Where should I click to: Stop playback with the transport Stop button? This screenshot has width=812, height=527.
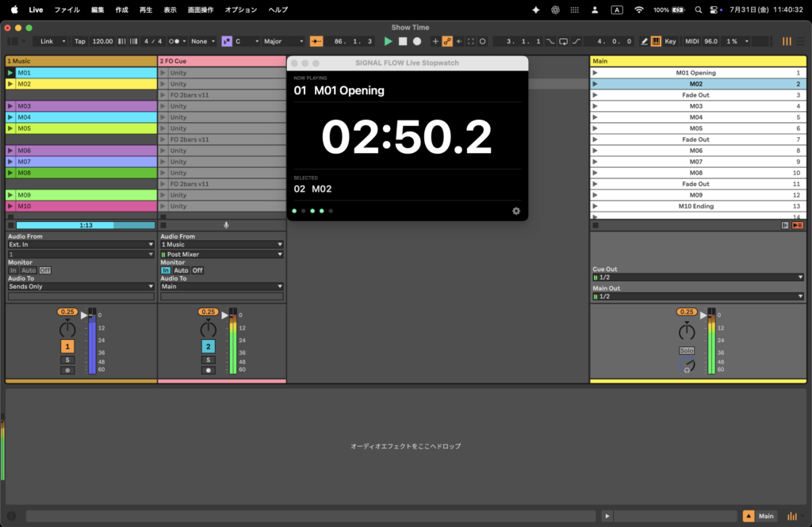click(x=402, y=41)
